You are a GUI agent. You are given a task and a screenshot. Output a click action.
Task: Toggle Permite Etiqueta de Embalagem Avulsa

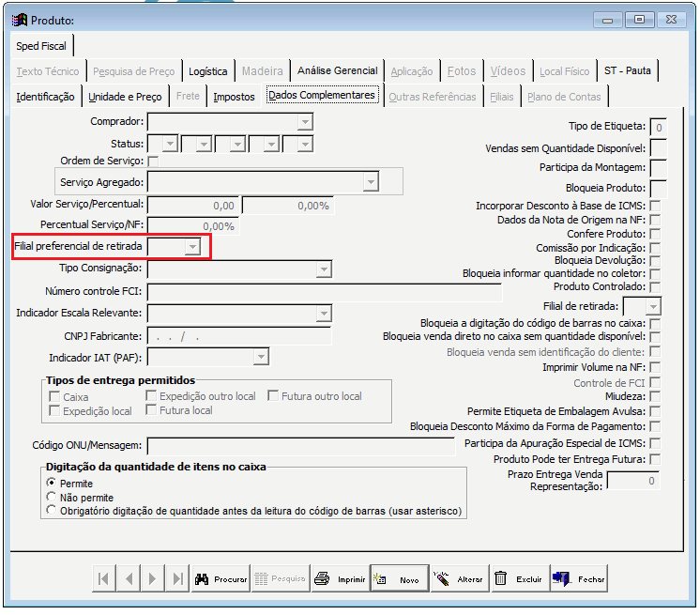pos(655,411)
